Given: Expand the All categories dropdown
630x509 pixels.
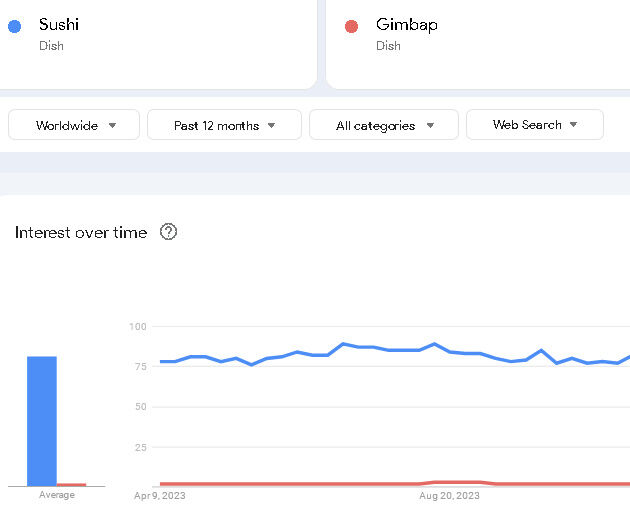Looking at the screenshot, I should pyautogui.click(x=383, y=125).
